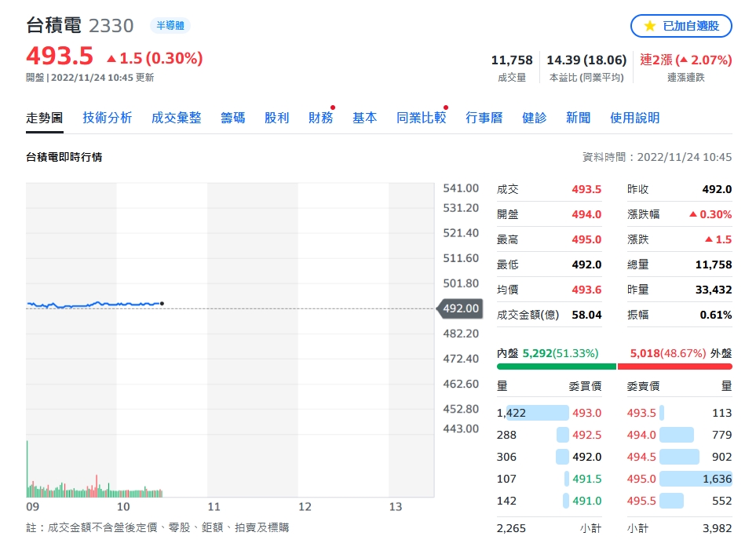756x547 pixels.
Task: Go to the 籌碼 tab
Action: pos(232,118)
